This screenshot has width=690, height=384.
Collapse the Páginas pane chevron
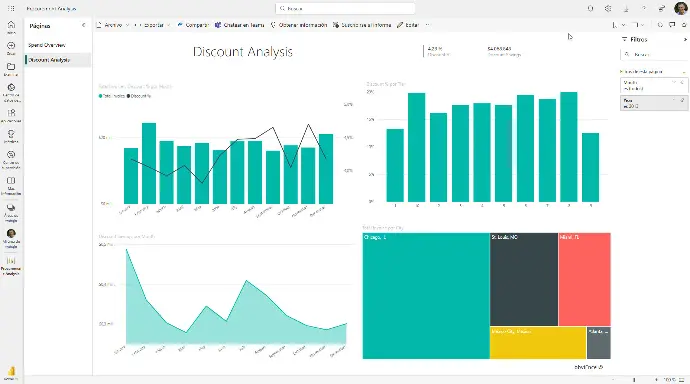(x=84, y=25)
